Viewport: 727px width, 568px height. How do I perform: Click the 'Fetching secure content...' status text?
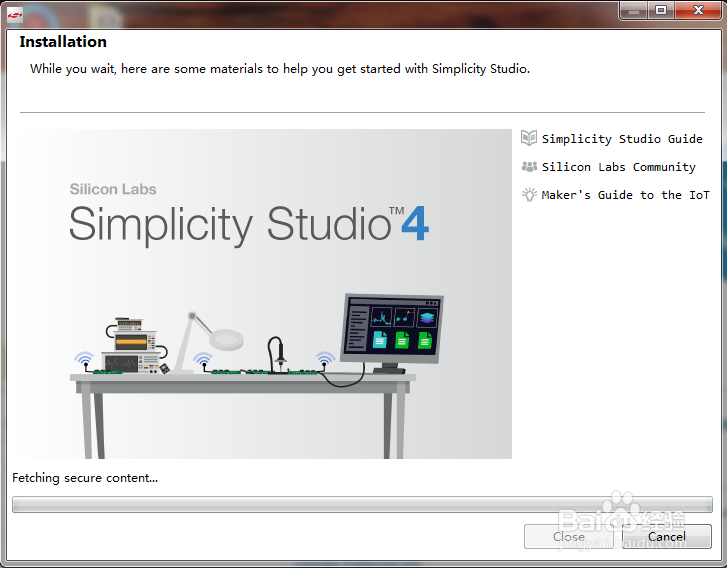(85, 478)
